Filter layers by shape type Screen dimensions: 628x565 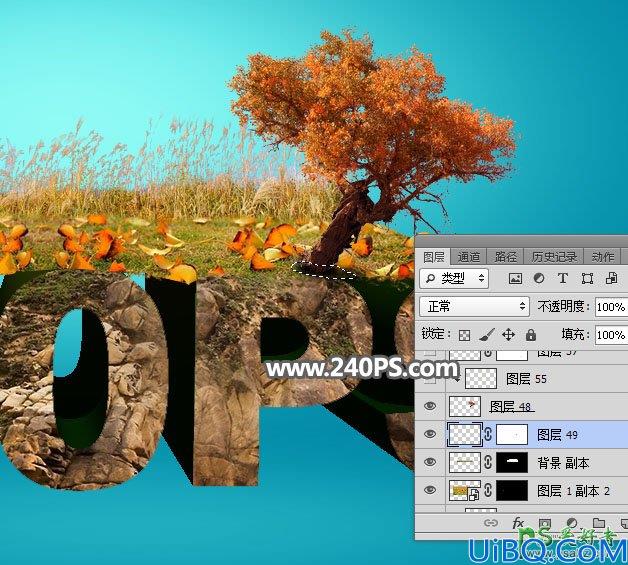coord(587,278)
